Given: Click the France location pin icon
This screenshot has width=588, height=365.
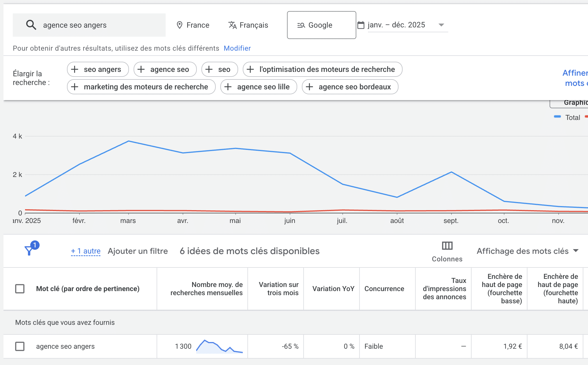Looking at the screenshot, I should (x=180, y=25).
